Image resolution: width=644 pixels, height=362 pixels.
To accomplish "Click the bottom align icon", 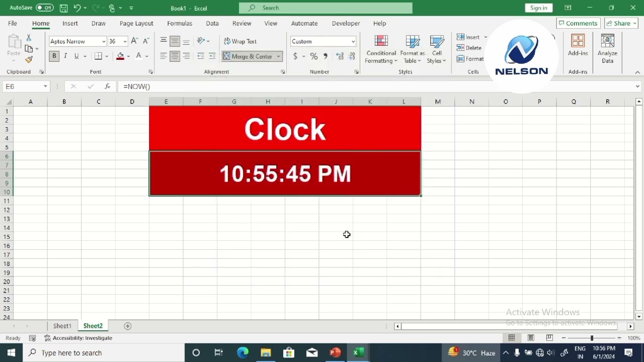I will click(x=186, y=41).
